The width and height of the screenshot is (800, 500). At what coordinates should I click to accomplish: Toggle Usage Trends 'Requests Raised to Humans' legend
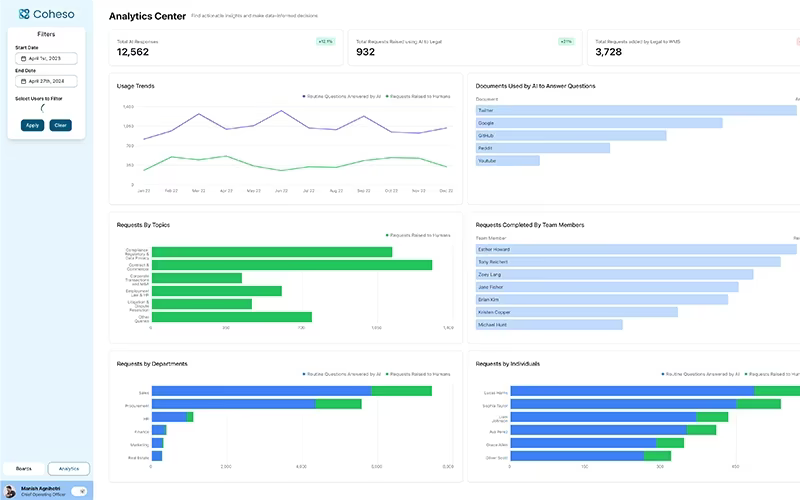coord(418,96)
